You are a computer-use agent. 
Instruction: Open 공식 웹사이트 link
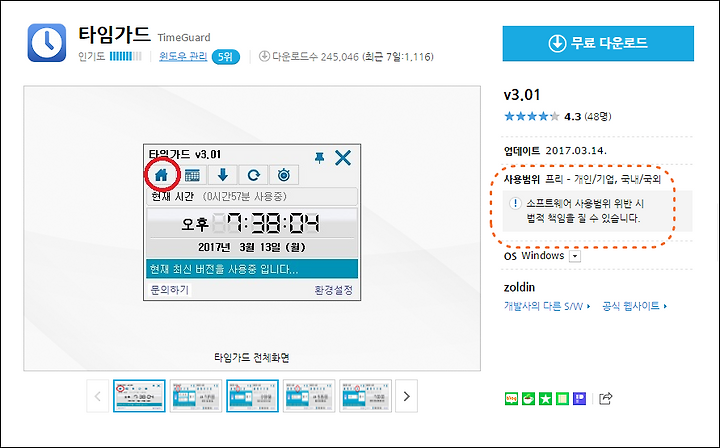[635, 306]
